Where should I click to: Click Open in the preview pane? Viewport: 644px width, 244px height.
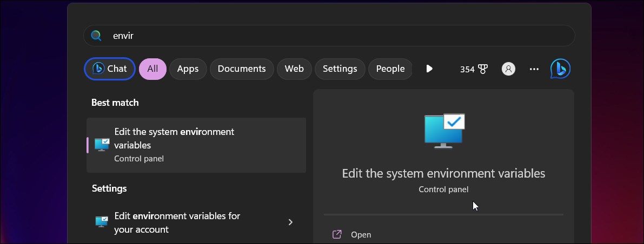[361, 234]
